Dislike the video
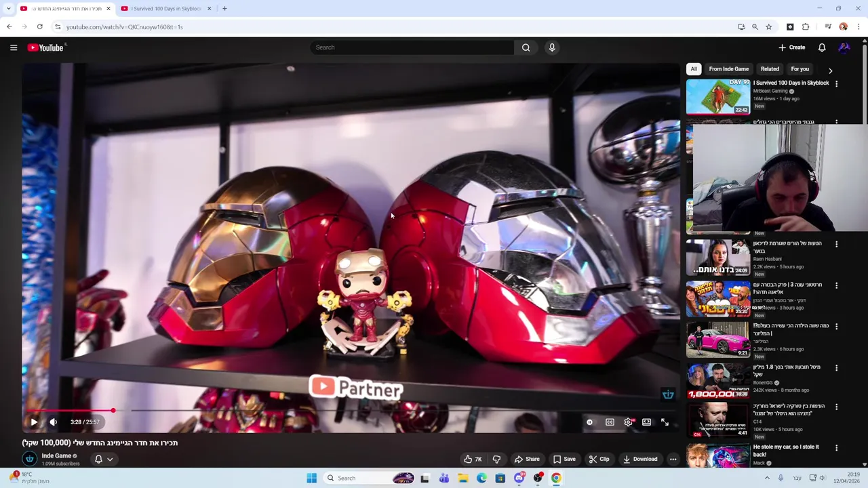Viewport: 868px width, 488px height. click(x=496, y=459)
